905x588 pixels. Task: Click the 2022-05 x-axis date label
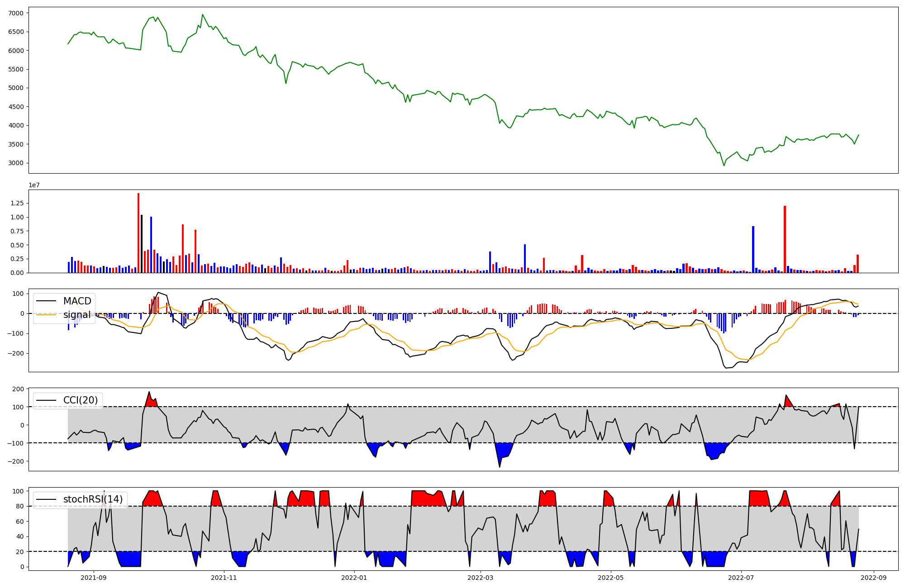coord(611,578)
